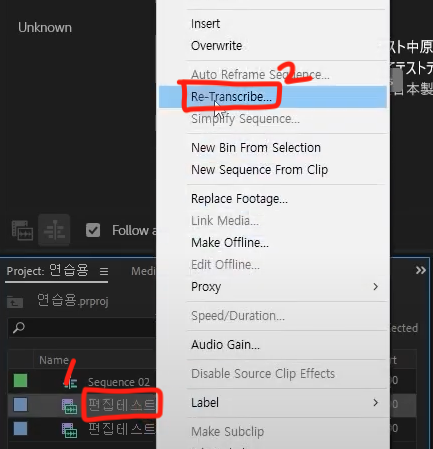Select the bottom 편집테스트 clip name
This screenshot has width=433, height=449.
tap(122, 429)
